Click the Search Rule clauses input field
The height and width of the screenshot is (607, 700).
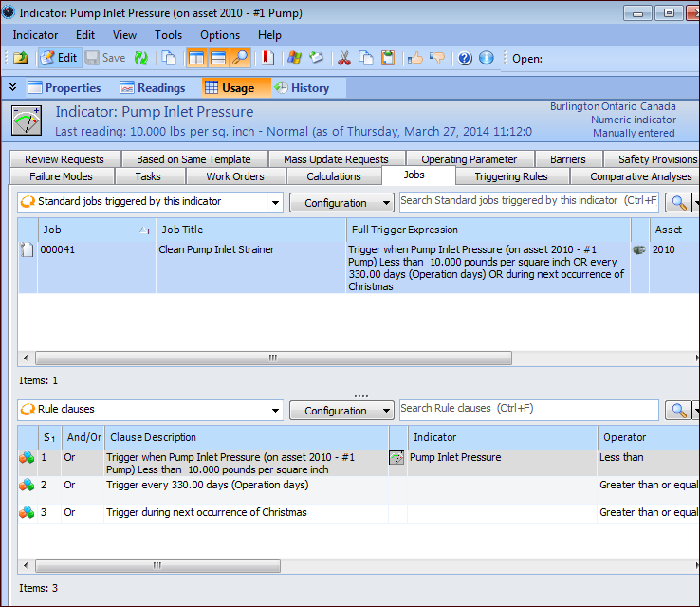pos(527,409)
